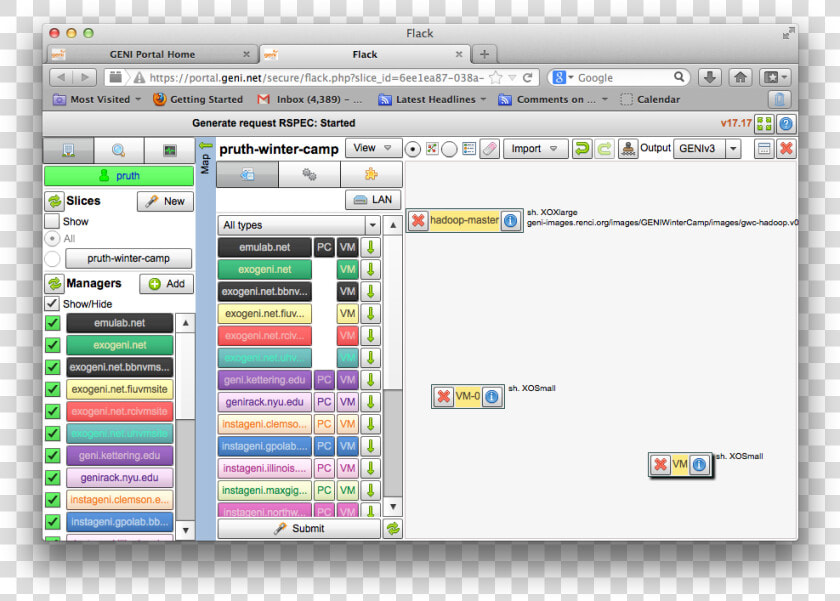Switch to the GENI Portal Home tab
The image size is (840, 601).
click(152, 54)
